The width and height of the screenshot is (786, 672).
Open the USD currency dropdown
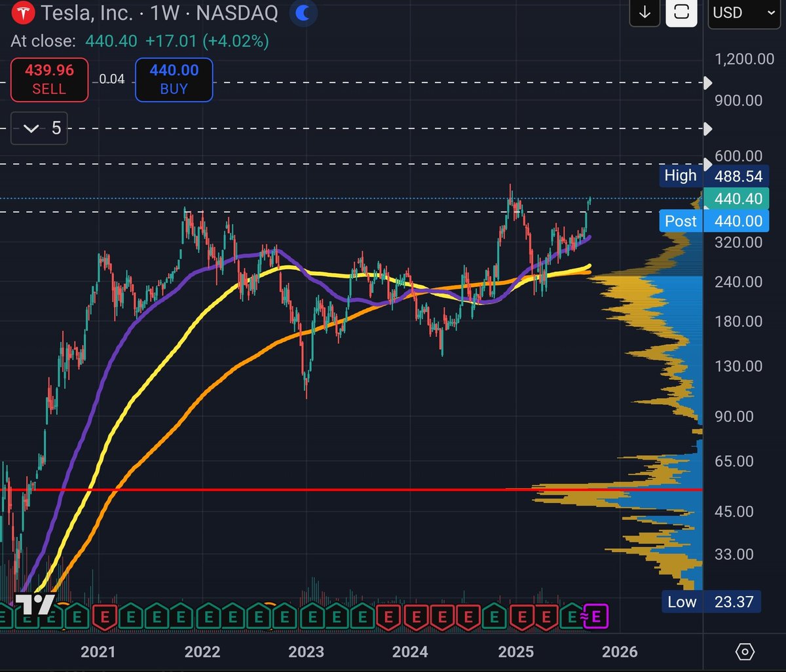(743, 12)
